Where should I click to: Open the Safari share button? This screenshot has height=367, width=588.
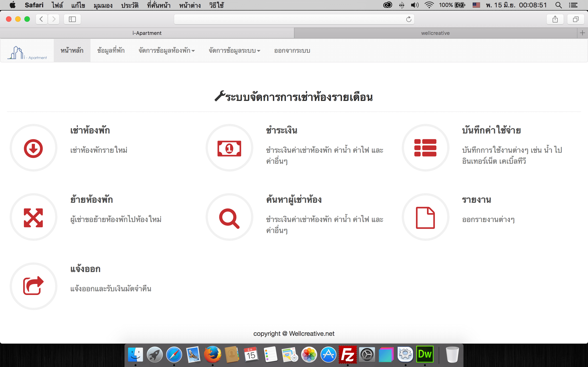(555, 19)
